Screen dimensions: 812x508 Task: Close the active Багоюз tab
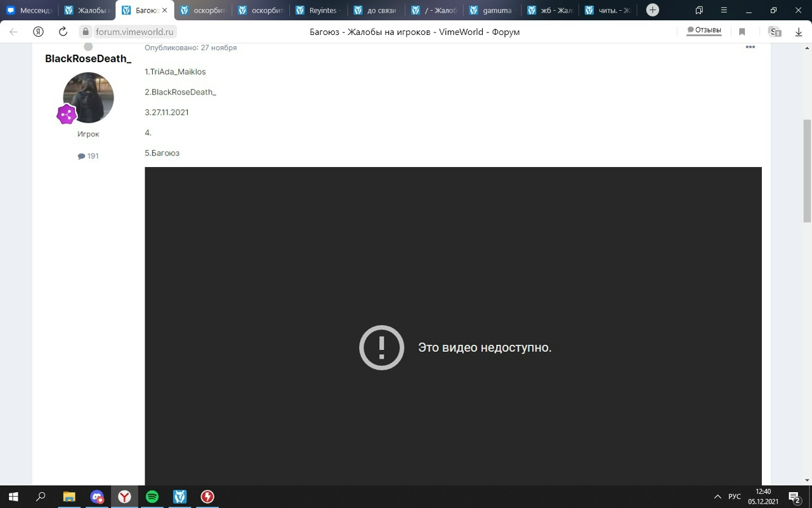click(x=164, y=11)
